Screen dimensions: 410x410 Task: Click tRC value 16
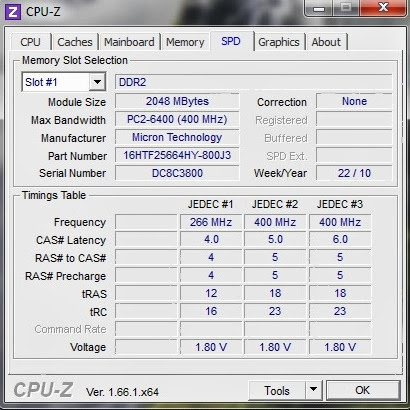click(x=211, y=311)
